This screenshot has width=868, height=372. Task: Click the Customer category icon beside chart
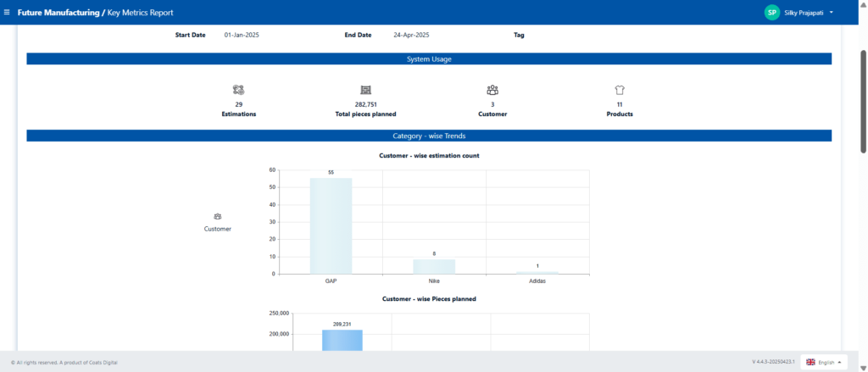pos(218,217)
